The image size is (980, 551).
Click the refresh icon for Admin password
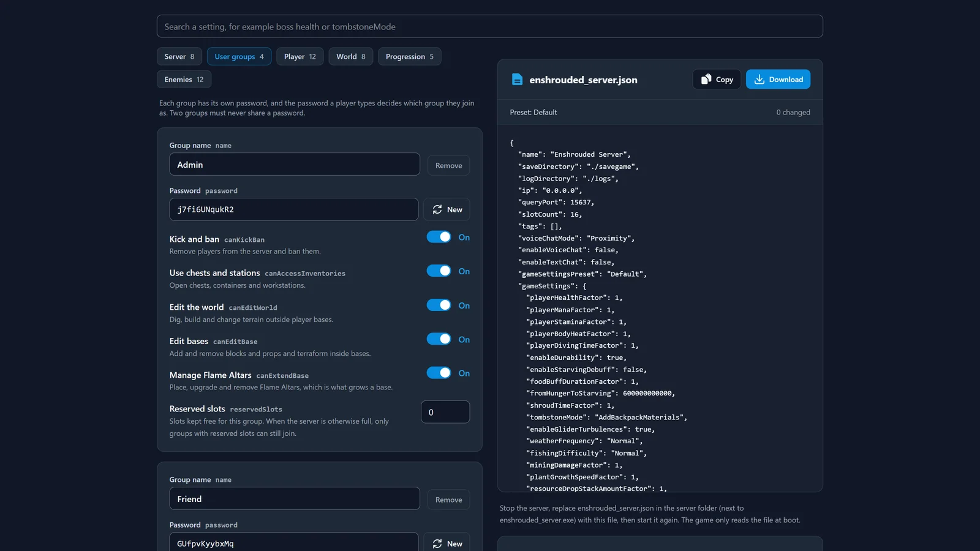tap(437, 209)
